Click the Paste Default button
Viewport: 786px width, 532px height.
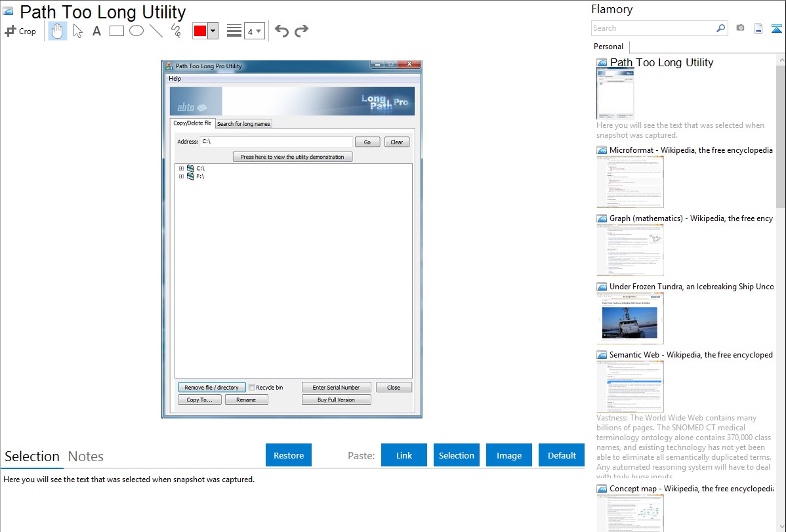coord(562,455)
